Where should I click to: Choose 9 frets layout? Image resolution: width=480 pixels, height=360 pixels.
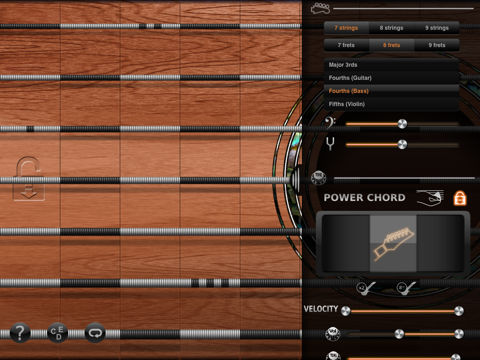tap(437, 45)
